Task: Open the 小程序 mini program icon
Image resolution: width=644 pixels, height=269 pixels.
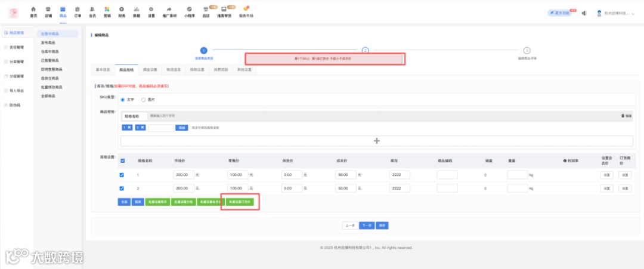Action: click(189, 8)
